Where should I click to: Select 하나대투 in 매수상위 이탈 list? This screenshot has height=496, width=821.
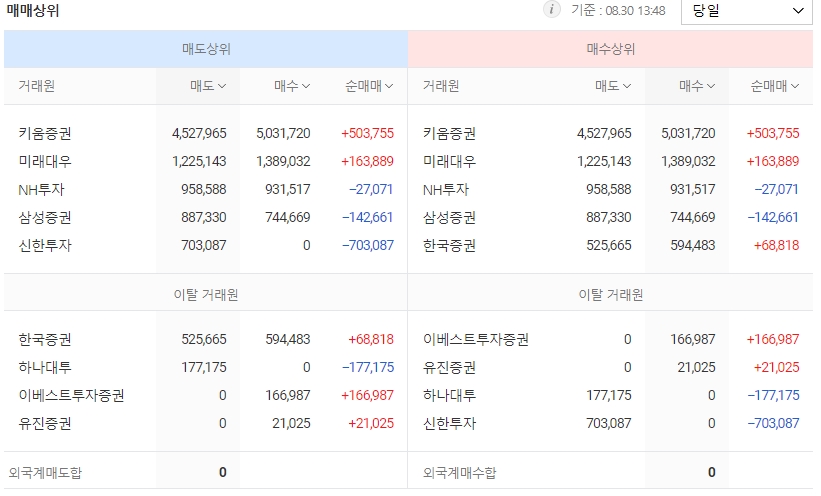coord(449,395)
